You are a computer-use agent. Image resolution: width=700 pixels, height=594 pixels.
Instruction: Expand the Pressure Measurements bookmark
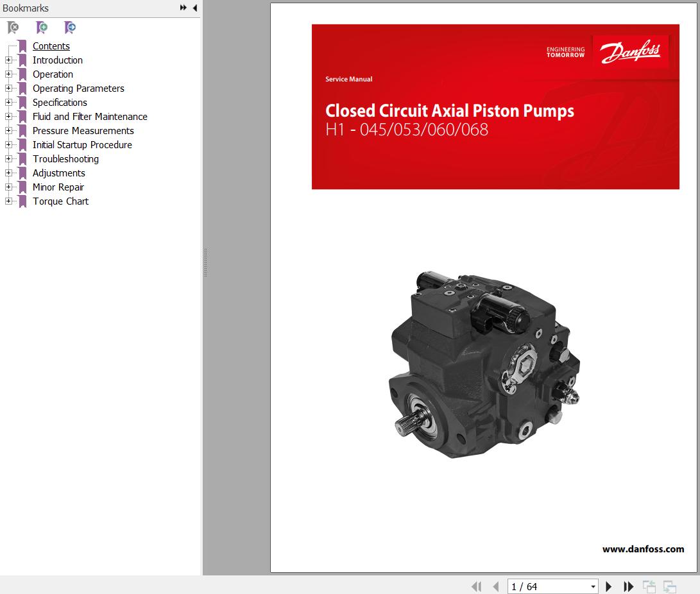click(8, 131)
